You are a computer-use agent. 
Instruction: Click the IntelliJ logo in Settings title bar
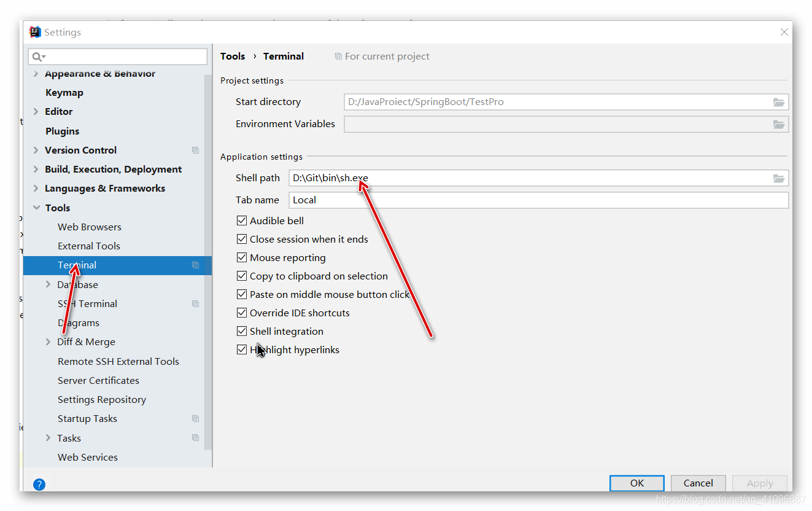[x=35, y=32]
